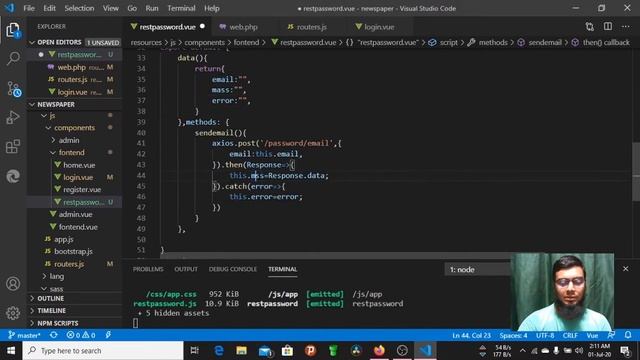Open the terminal selector dropdown '1: node'
The height and width of the screenshot is (360, 640).
(478, 269)
